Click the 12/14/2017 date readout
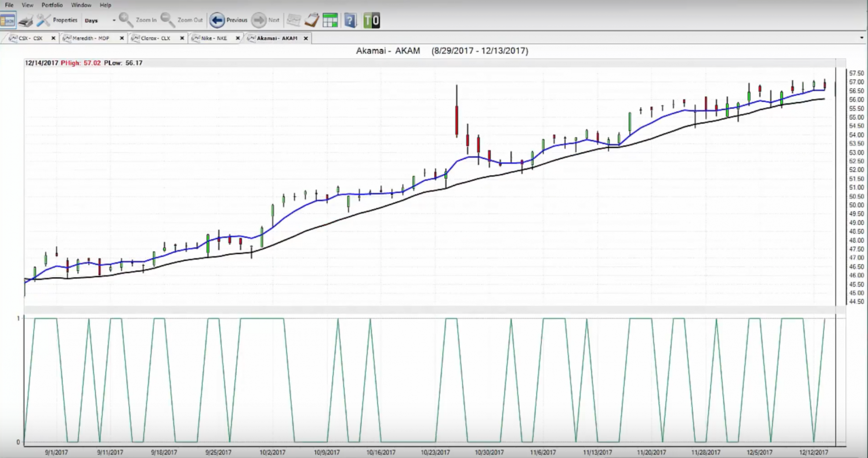Image resolution: width=868 pixels, height=458 pixels. pyautogui.click(x=42, y=63)
